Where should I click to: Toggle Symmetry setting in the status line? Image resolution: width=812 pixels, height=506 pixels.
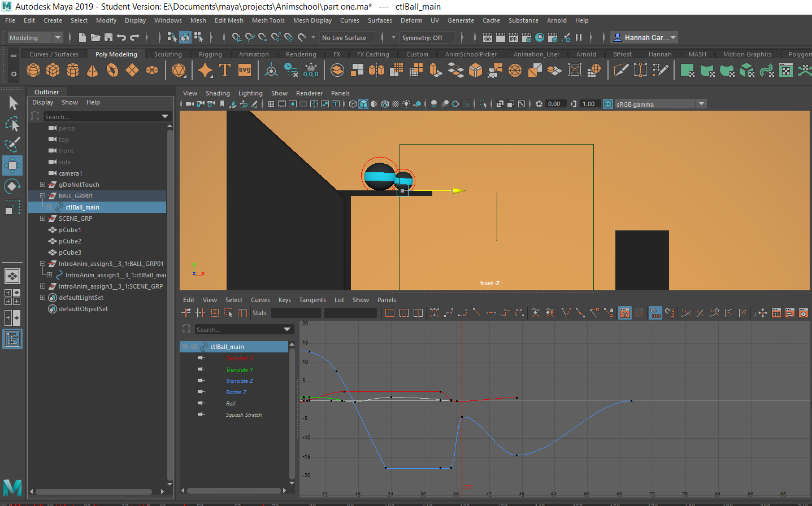coord(427,37)
